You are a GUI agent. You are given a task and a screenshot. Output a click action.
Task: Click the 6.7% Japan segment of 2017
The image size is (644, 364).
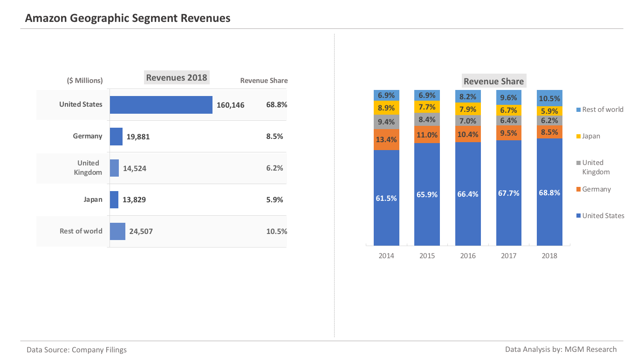pos(509,110)
